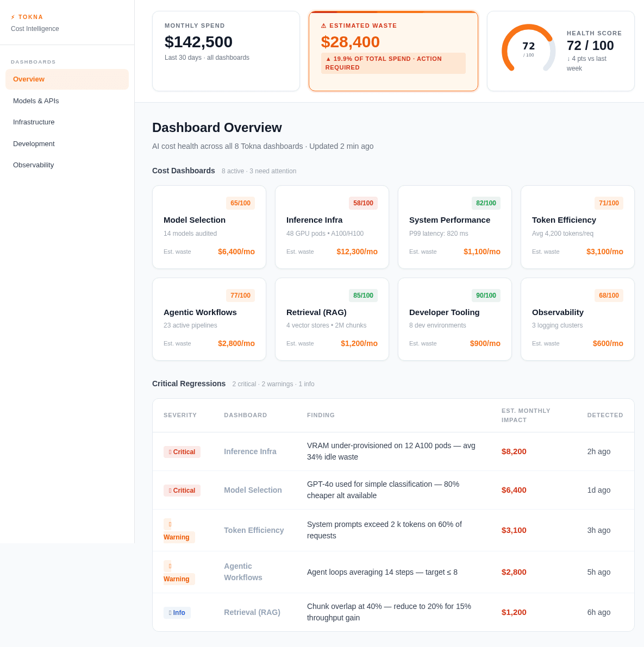Open the System Performance dashboard card
The image size is (644, 647).
pyautogui.click(x=455, y=227)
